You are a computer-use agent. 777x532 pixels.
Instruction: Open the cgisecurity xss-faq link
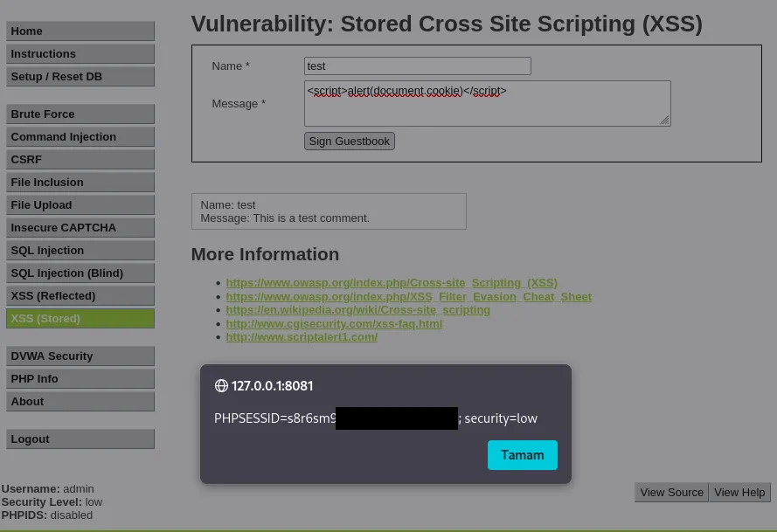click(x=334, y=324)
